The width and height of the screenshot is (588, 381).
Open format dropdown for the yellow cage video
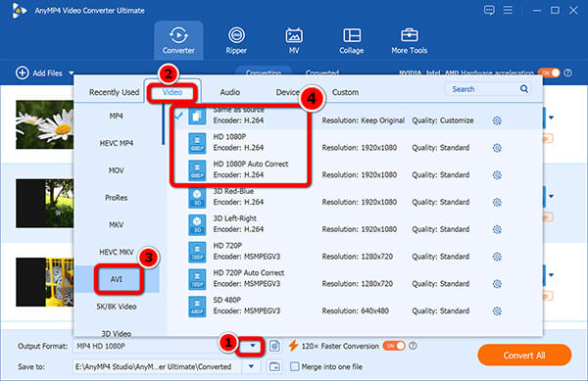point(551,275)
